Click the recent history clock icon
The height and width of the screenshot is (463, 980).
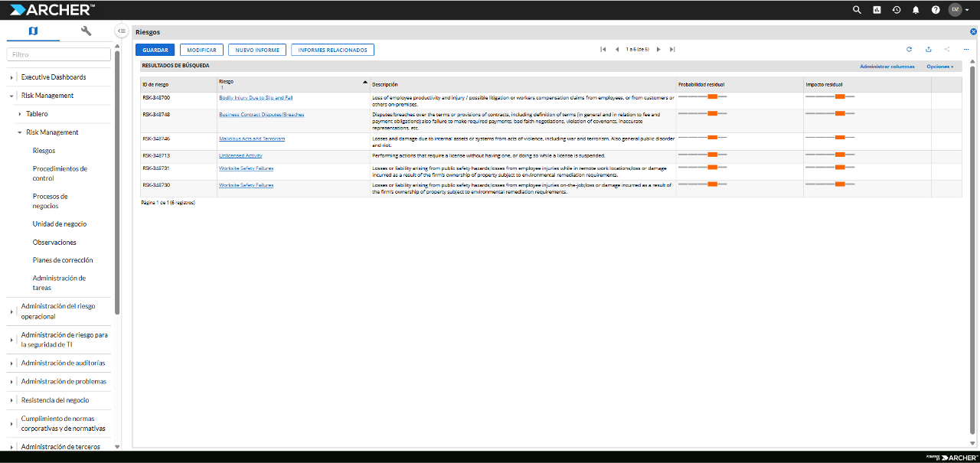896,10
